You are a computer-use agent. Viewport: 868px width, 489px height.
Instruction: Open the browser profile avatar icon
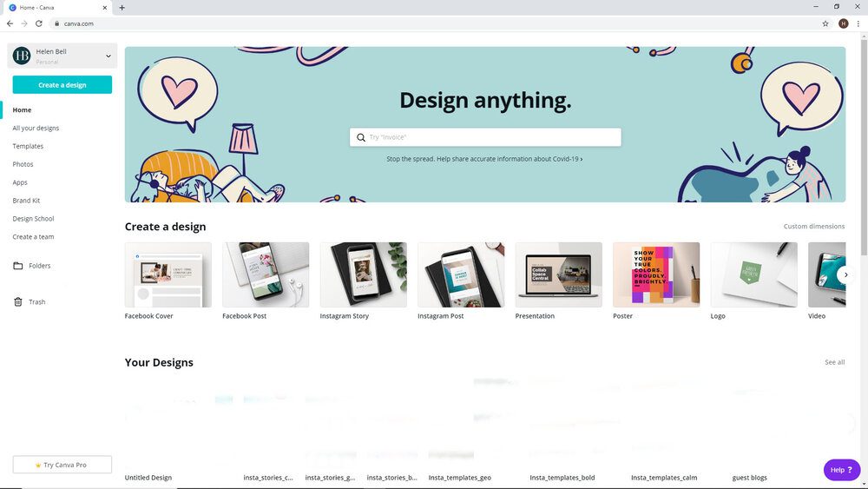[843, 23]
